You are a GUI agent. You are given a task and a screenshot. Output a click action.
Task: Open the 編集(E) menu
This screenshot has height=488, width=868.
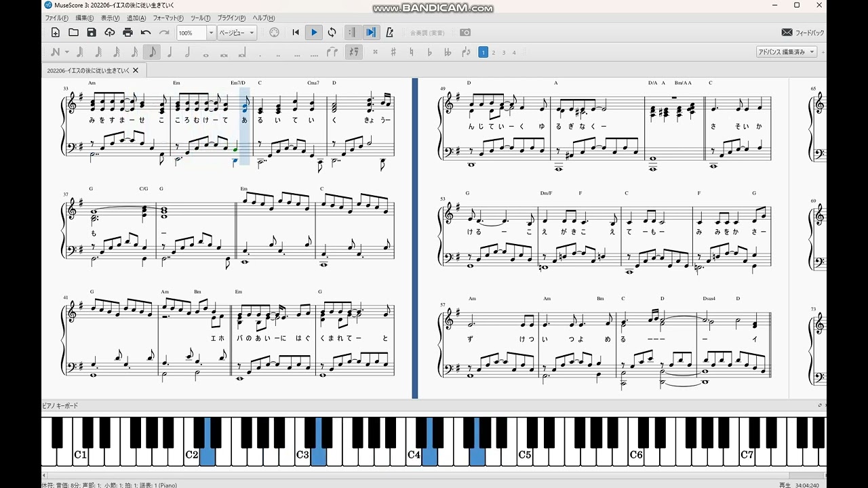[x=85, y=18]
